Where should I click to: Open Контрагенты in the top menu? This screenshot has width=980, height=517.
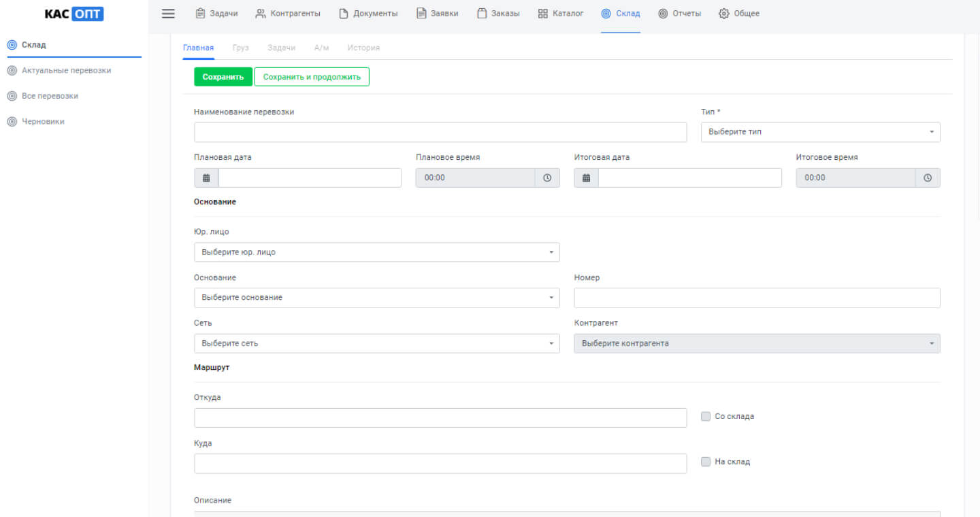click(295, 14)
